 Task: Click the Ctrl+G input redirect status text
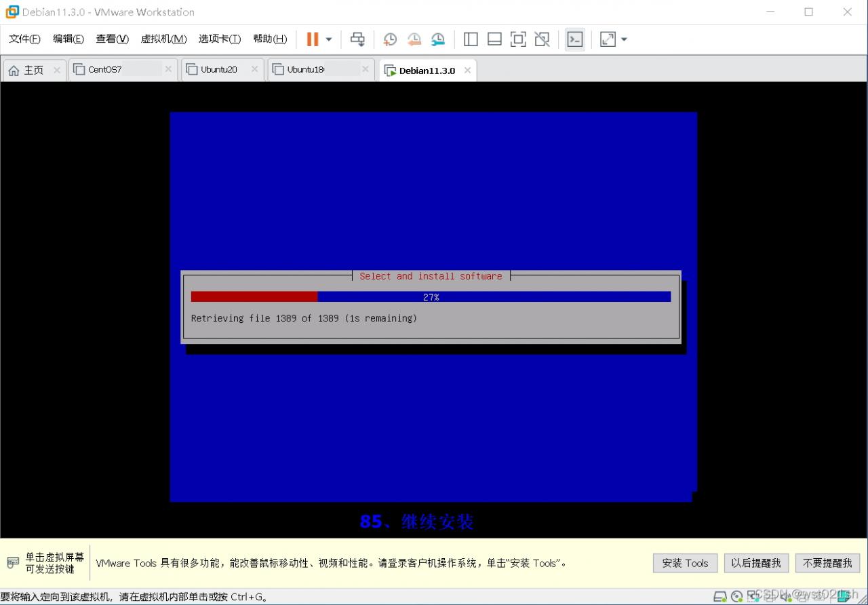pyautogui.click(x=134, y=598)
